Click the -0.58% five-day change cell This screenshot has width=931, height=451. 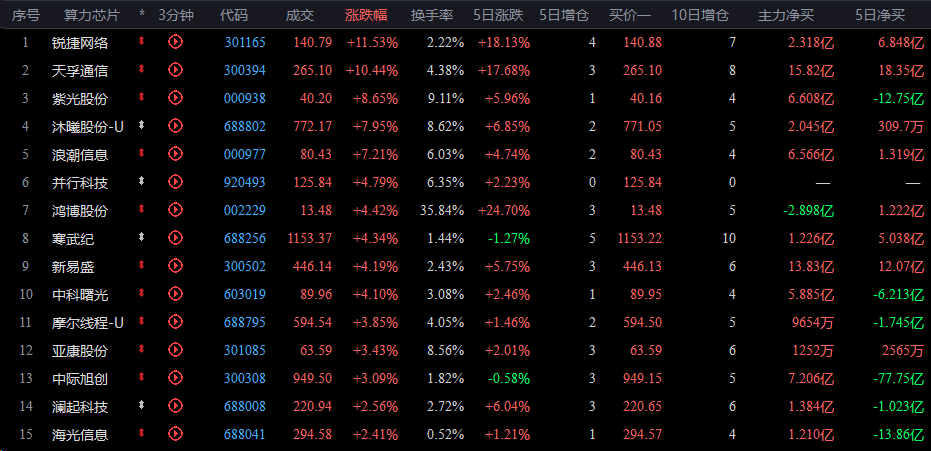coord(509,378)
